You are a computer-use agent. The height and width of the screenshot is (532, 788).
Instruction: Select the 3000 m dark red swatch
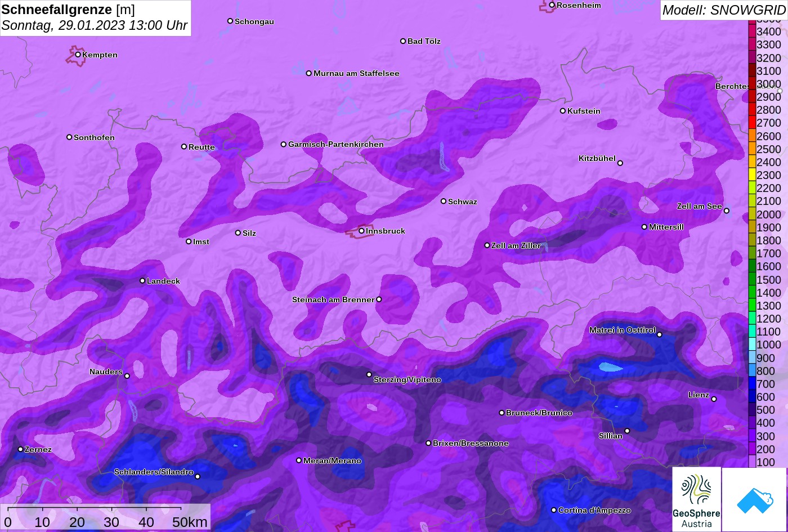click(x=751, y=83)
